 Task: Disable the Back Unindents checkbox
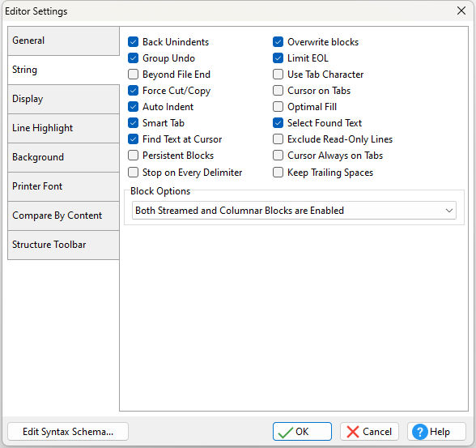(134, 42)
